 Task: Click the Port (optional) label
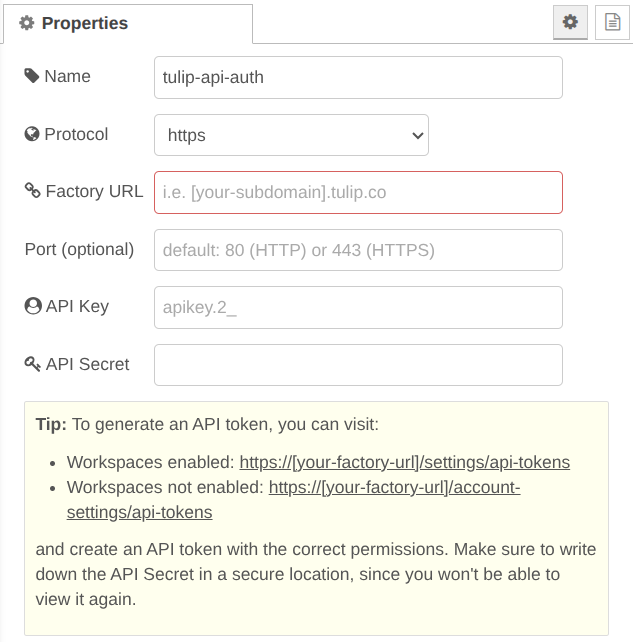[79, 249]
